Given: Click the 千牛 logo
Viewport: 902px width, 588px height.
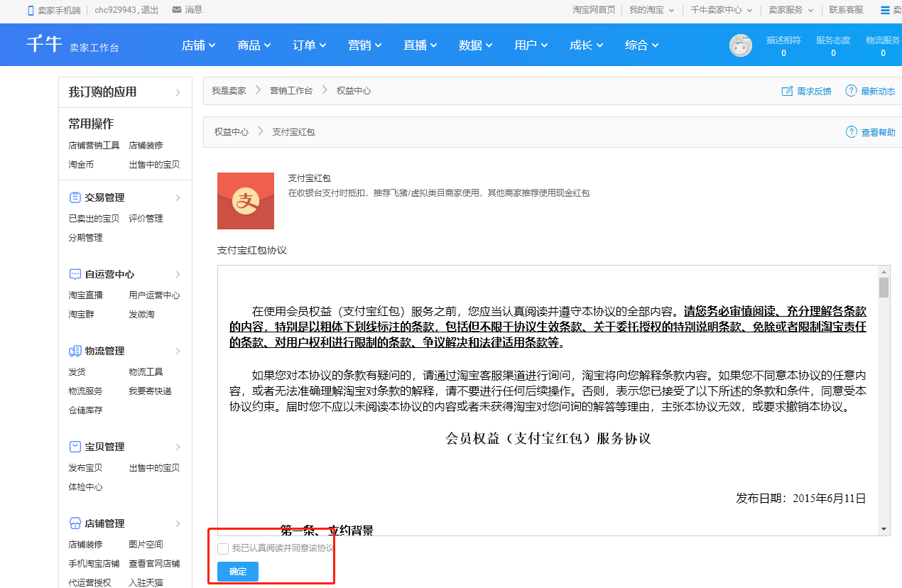Looking at the screenshot, I should pos(45,44).
